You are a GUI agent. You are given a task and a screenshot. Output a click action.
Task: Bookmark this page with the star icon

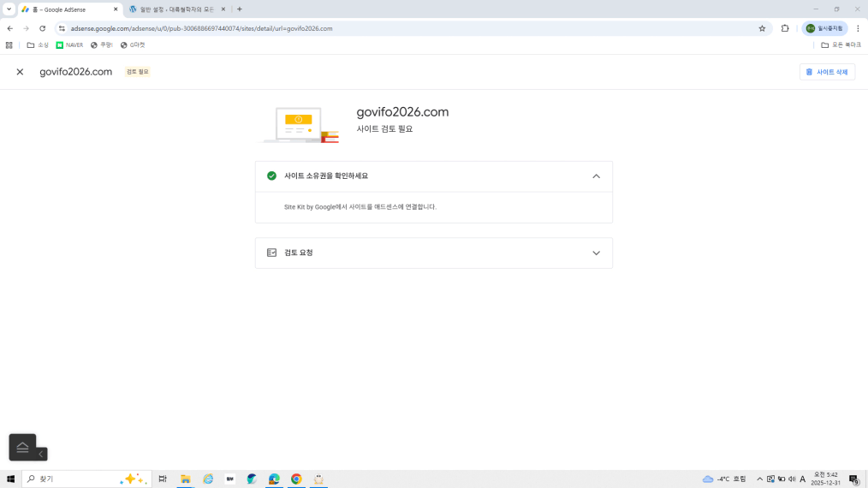(762, 28)
